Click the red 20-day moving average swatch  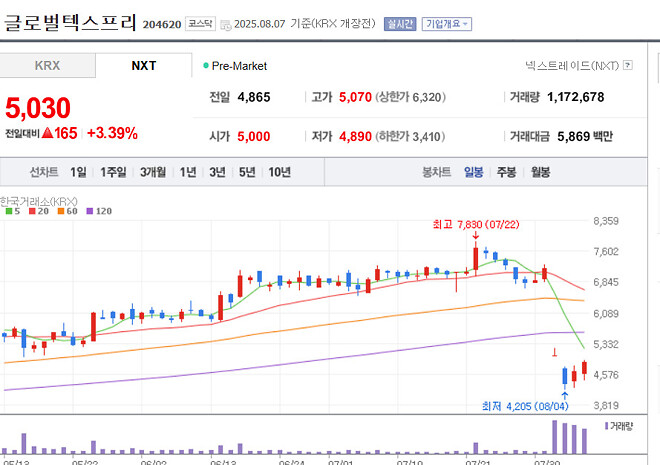click(32, 211)
